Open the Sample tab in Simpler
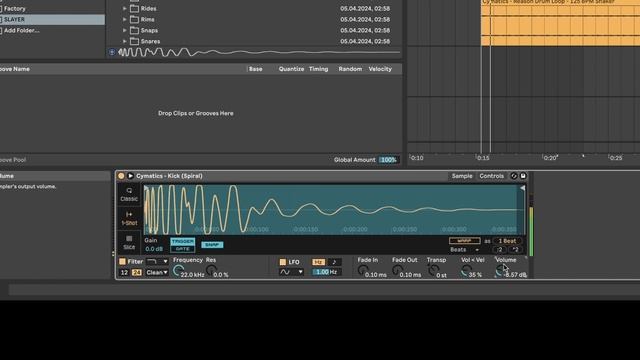 click(x=462, y=176)
